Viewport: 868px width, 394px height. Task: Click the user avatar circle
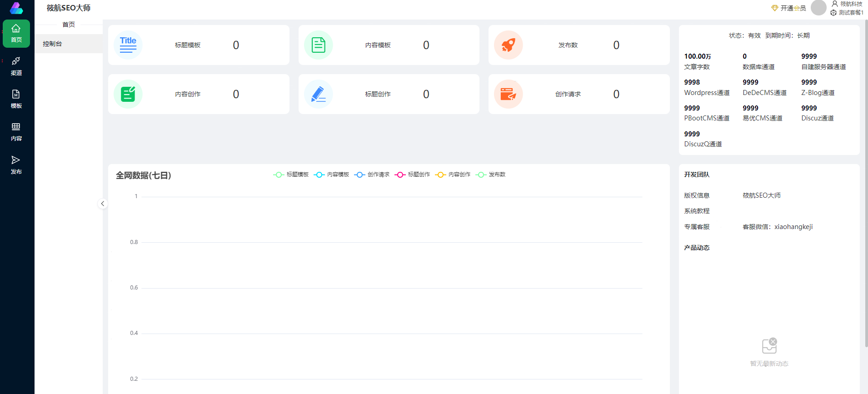818,8
